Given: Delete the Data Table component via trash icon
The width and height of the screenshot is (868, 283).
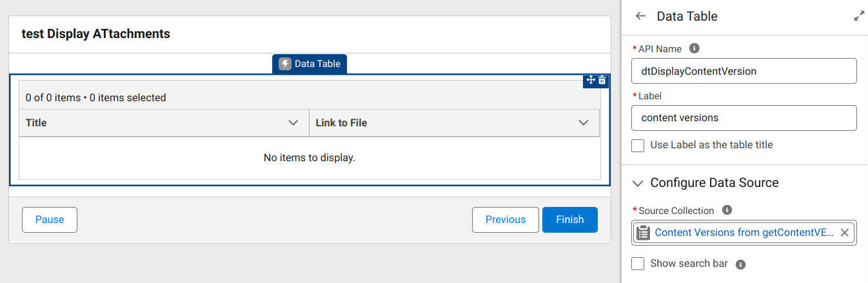Looking at the screenshot, I should (x=602, y=80).
